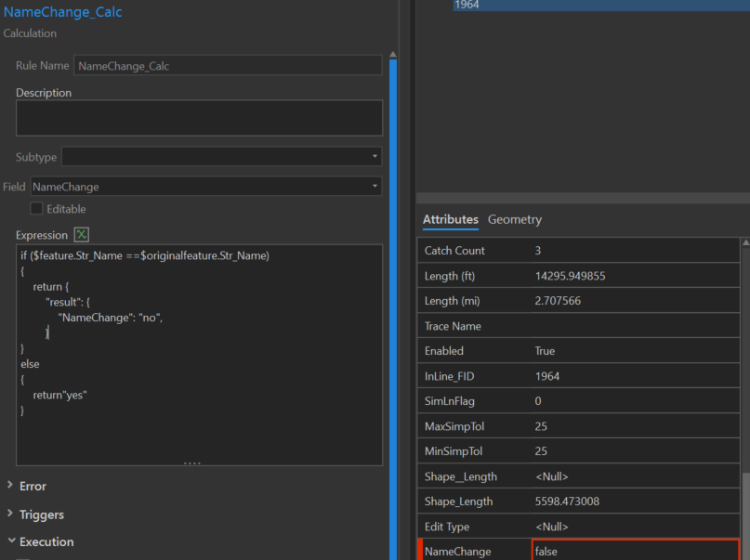Switch to the Geometry tab
750x560 pixels.
[x=514, y=219]
